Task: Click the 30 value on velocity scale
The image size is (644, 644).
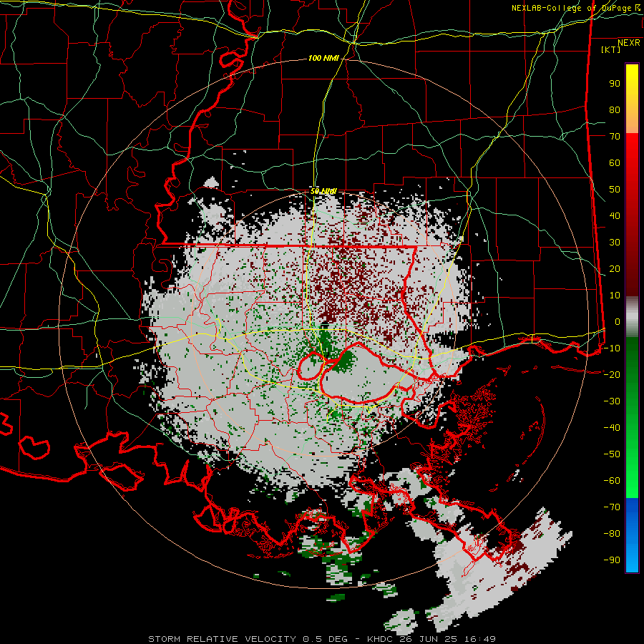Action: click(615, 243)
